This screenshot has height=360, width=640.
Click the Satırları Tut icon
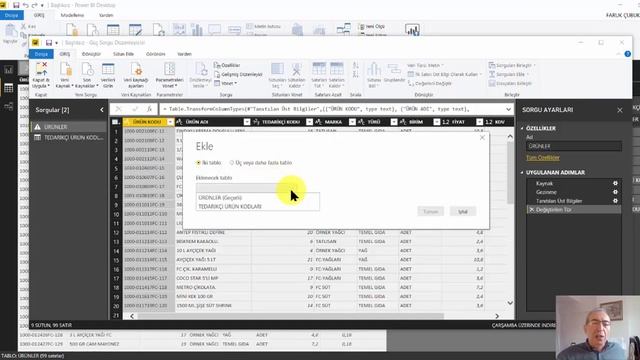pyautogui.click(x=318, y=69)
